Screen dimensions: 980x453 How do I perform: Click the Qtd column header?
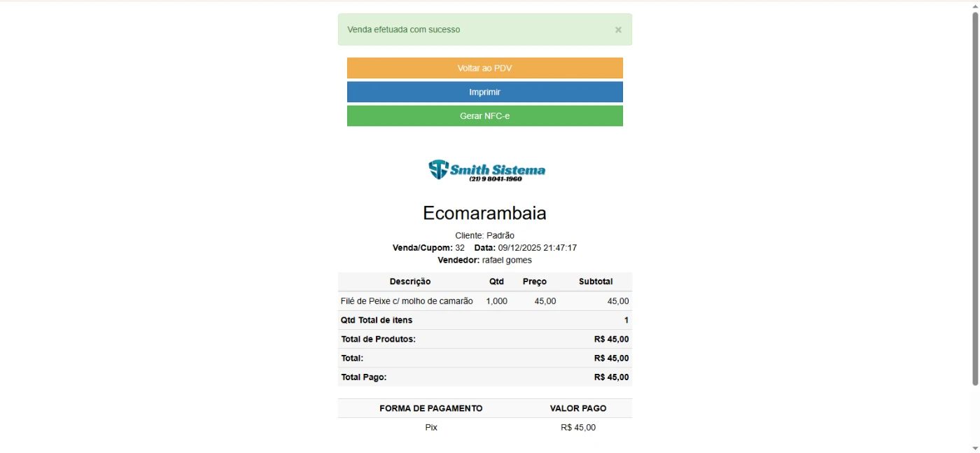pyautogui.click(x=496, y=281)
